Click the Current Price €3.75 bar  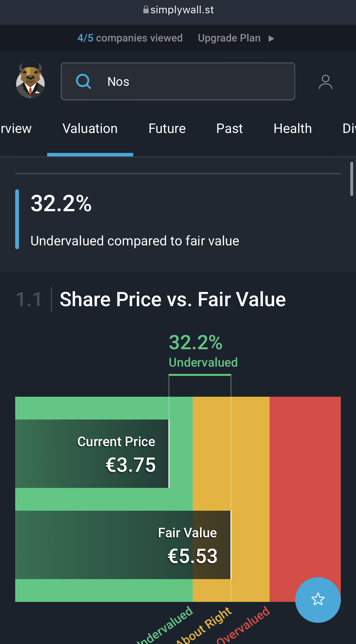pyautogui.click(x=92, y=454)
